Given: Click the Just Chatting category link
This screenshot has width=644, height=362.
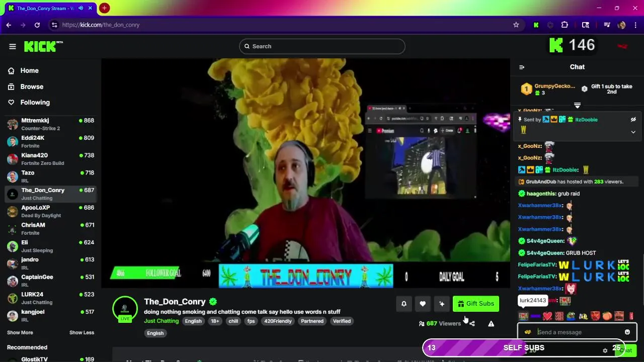Looking at the screenshot, I should pos(161,321).
